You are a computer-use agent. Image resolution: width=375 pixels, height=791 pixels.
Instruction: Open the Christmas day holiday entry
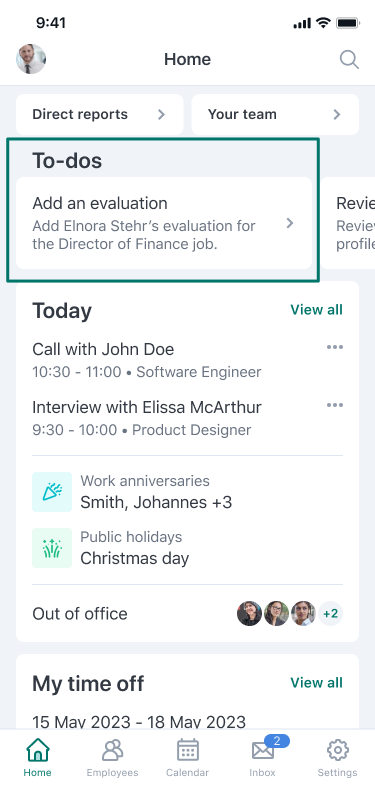pyautogui.click(x=135, y=548)
